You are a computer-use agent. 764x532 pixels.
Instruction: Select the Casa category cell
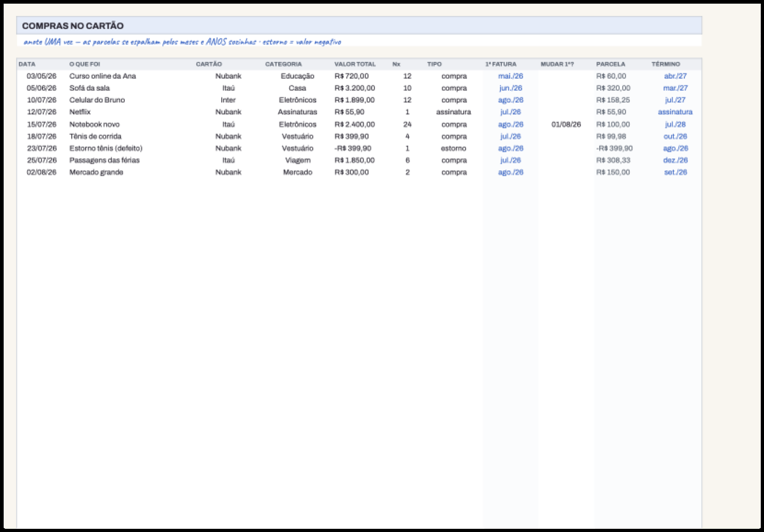click(x=297, y=88)
